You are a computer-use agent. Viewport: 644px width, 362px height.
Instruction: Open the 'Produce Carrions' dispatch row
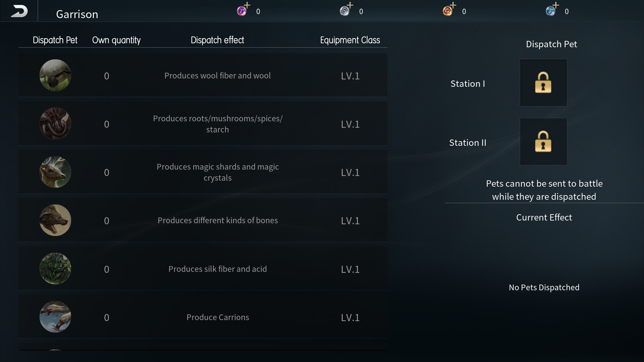pos(203,317)
